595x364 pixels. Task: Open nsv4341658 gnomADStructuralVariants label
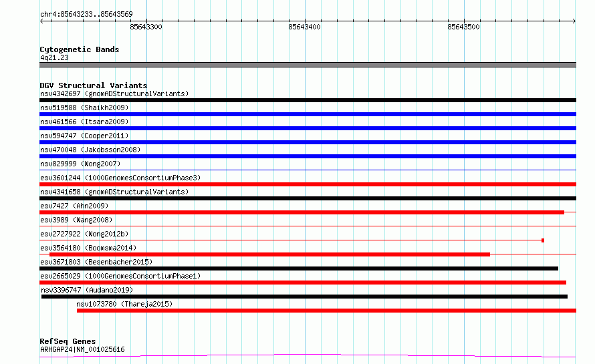pyautogui.click(x=114, y=192)
